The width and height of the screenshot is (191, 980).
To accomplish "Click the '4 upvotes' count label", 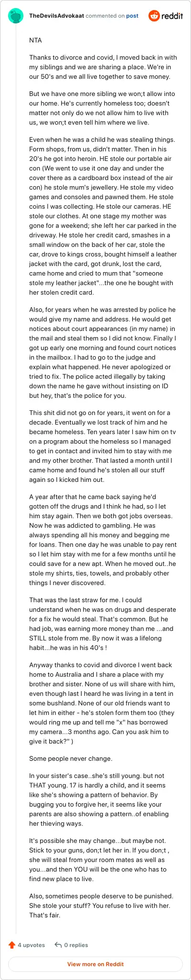I will click(x=32, y=945).
